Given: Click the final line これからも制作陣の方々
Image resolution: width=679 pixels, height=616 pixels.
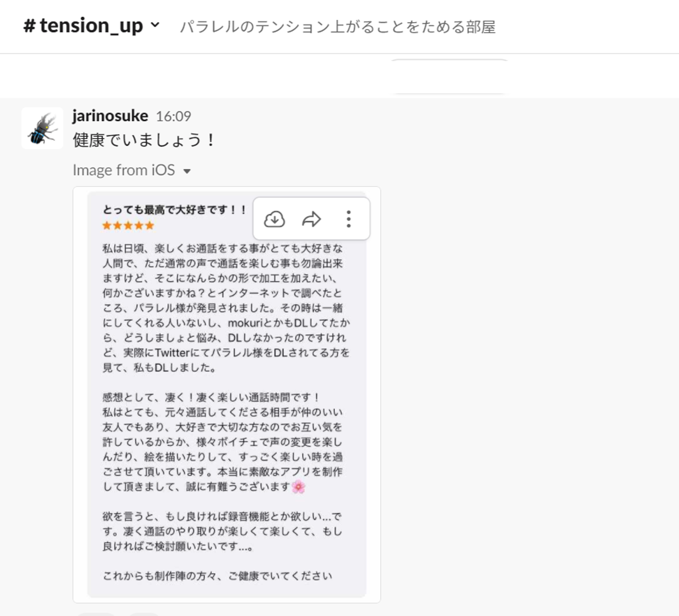Looking at the screenshot, I should pos(217,576).
